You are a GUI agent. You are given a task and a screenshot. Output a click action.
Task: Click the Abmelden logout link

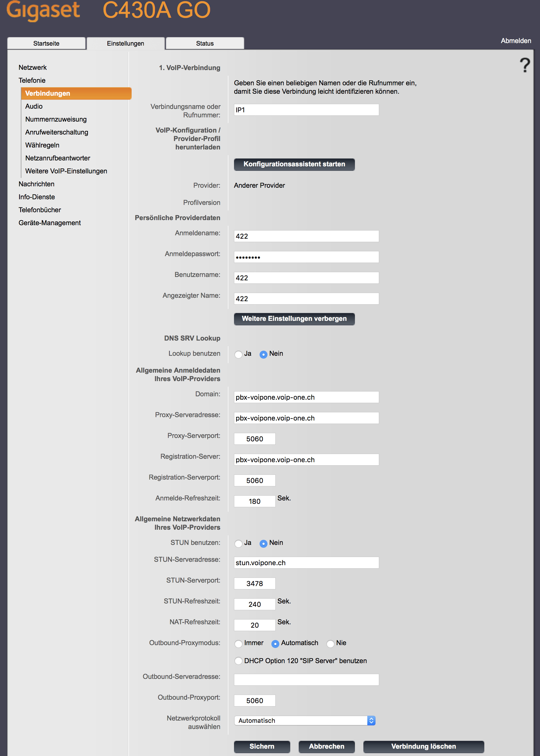(x=516, y=41)
